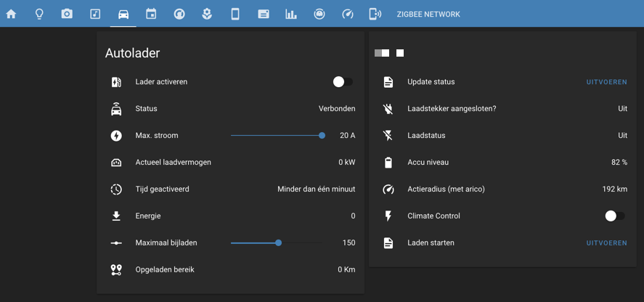The image size is (644, 302).
Task: Click Uitvoeren for Update status
Action: pyautogui.click(x=606, y=82)
